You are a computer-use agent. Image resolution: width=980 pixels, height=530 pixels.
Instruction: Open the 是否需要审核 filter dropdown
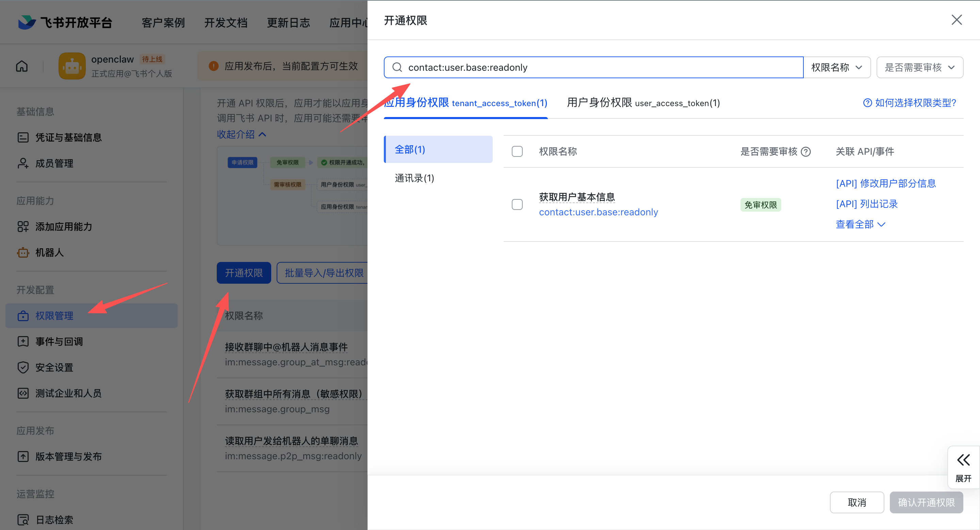[919, 67]
